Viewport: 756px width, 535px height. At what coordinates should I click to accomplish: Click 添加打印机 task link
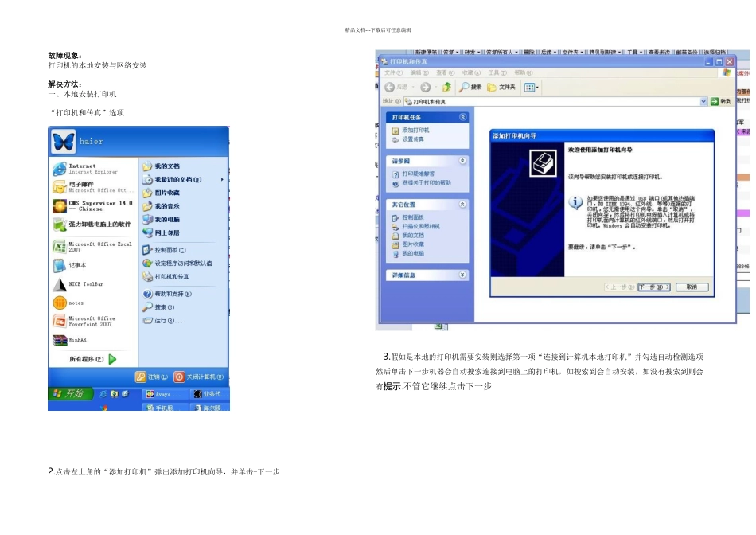tap(411, 131)
